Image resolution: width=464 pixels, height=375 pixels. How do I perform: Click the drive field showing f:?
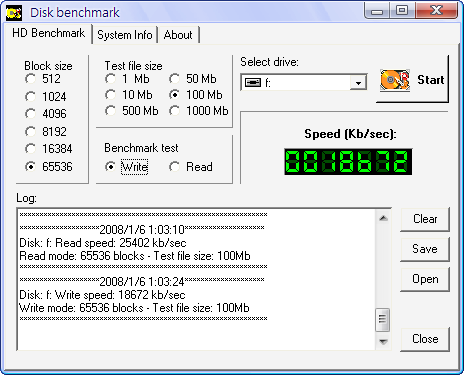pos(303,82)
